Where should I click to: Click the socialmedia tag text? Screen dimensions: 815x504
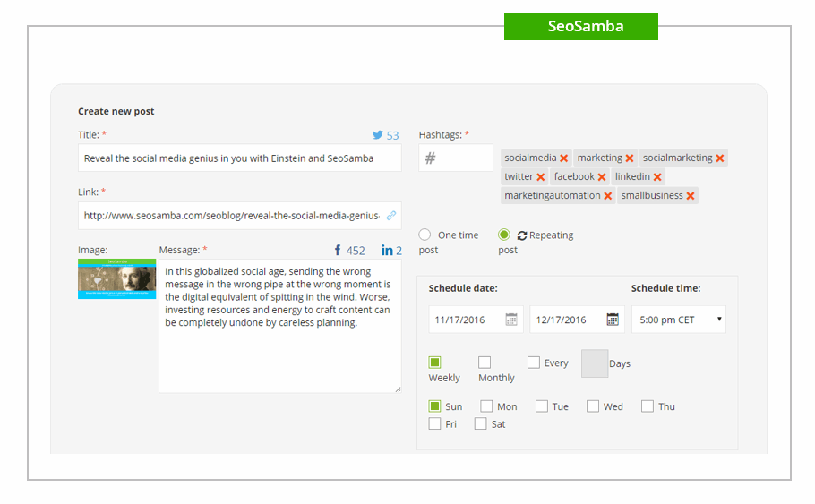tap(530, 158)
